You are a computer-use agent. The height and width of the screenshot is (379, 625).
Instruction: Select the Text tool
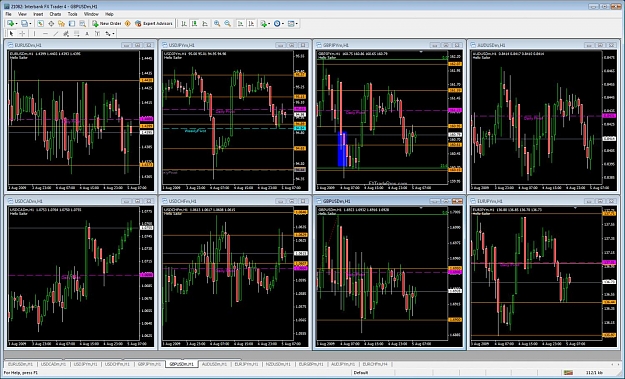[x=87, y=34]
